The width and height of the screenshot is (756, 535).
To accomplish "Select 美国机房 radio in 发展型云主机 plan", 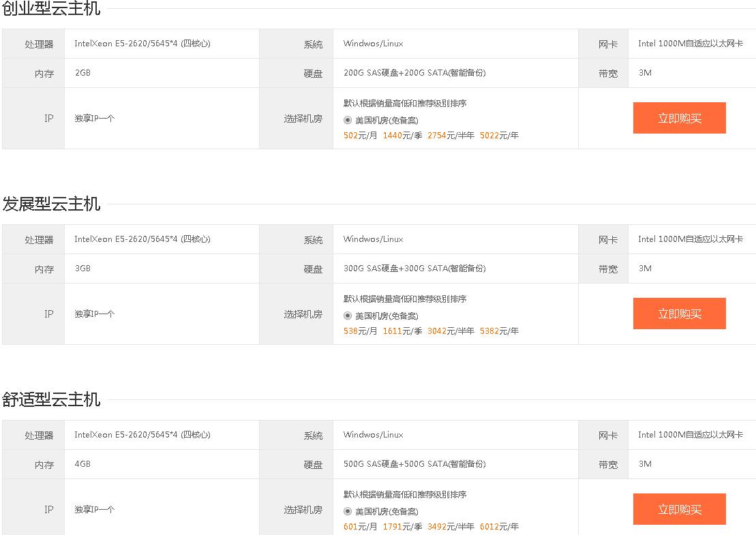I will click(x=348, y=316).
